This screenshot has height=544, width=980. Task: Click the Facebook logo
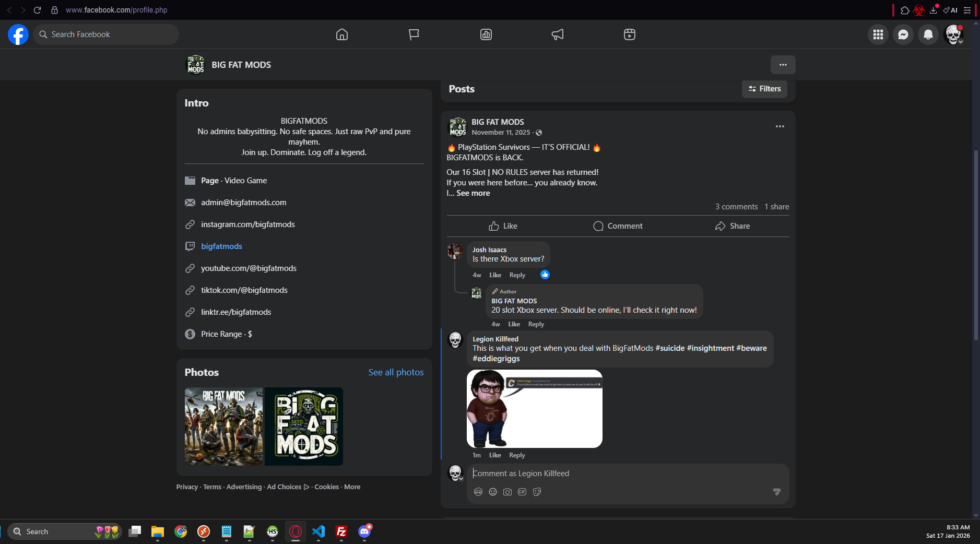(18, 34)
